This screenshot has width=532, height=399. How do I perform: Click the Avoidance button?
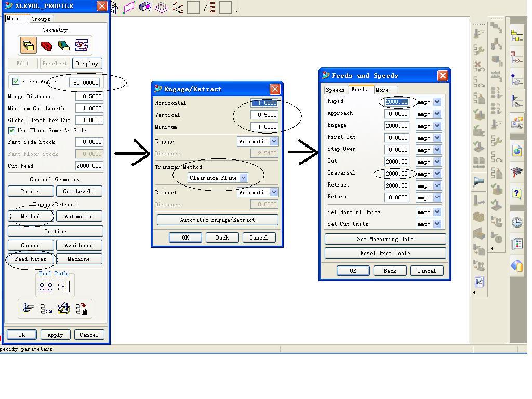pos(79,245)
